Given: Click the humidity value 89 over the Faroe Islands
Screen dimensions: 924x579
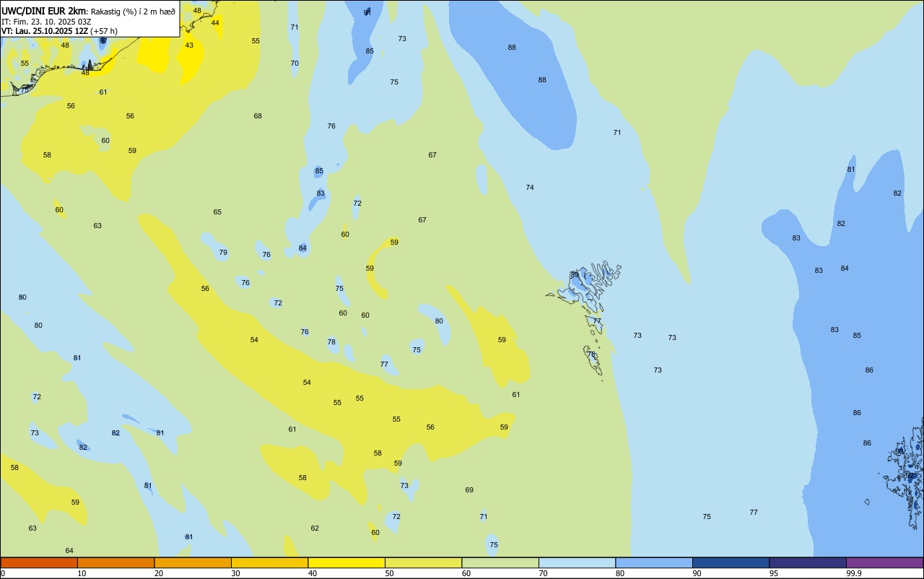Looking at the screenshot, I should click(x=575, y=274).
